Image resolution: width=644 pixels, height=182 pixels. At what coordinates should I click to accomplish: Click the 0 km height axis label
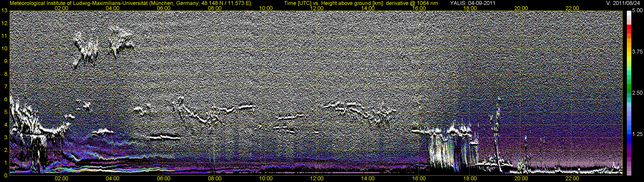[6, 176]
